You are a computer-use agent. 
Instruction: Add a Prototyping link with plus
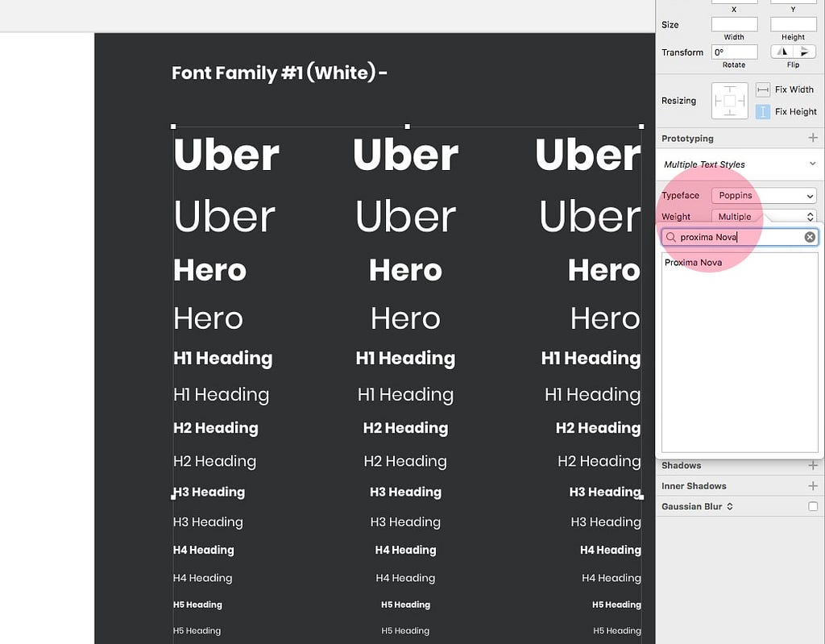(x=813, y=138)
